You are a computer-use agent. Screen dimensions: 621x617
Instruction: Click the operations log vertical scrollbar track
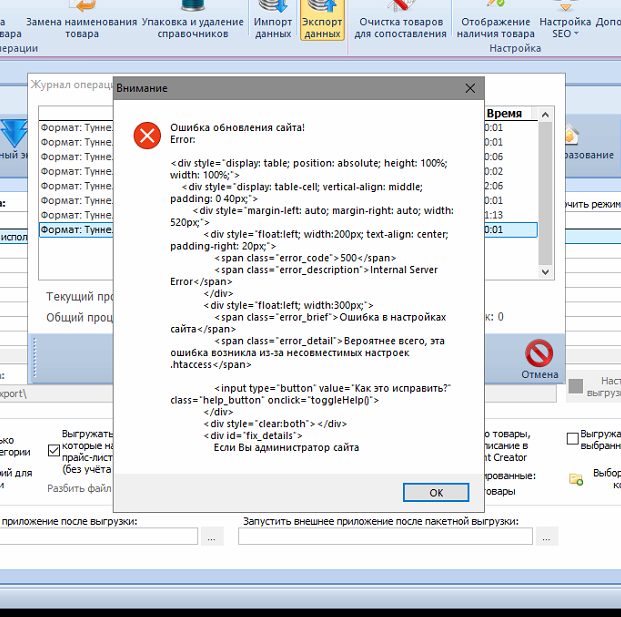pos(545,193)
